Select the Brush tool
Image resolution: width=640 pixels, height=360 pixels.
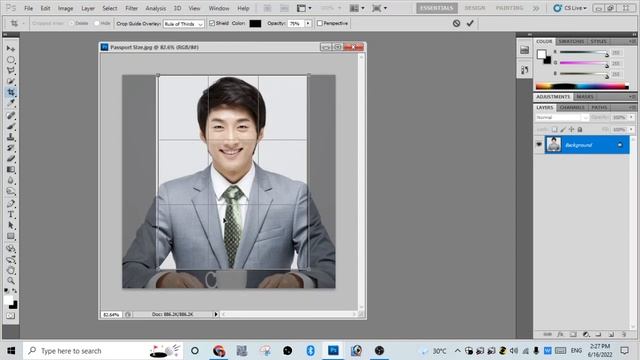coord(11,126)
